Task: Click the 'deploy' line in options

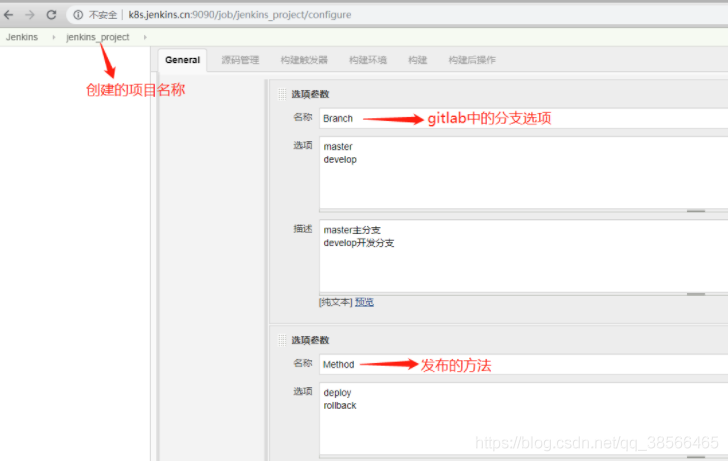Action: 338,393
